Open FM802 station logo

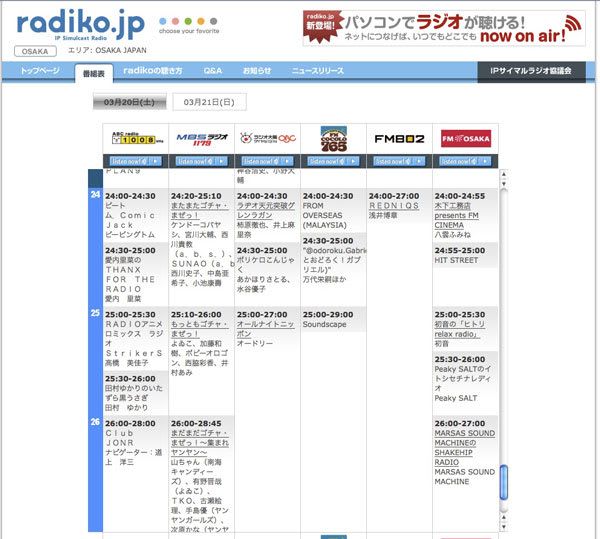pos(399,139)
